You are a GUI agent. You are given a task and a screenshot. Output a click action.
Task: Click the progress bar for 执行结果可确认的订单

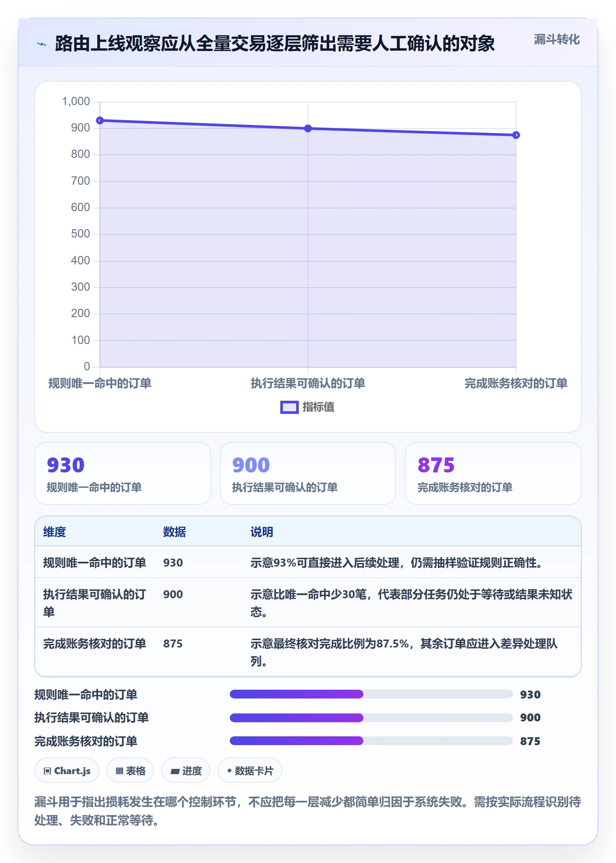click(x=371, y=718)
